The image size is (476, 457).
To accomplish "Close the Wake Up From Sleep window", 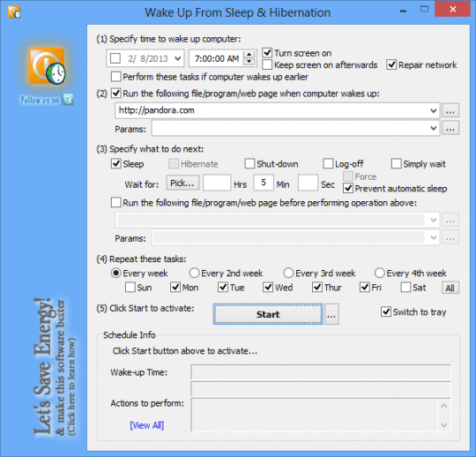I will 452,9.
